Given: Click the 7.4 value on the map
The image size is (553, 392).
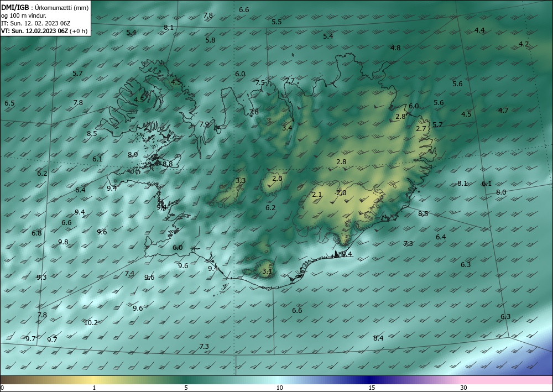Looking at the screenshot, I should pos(129,273).
